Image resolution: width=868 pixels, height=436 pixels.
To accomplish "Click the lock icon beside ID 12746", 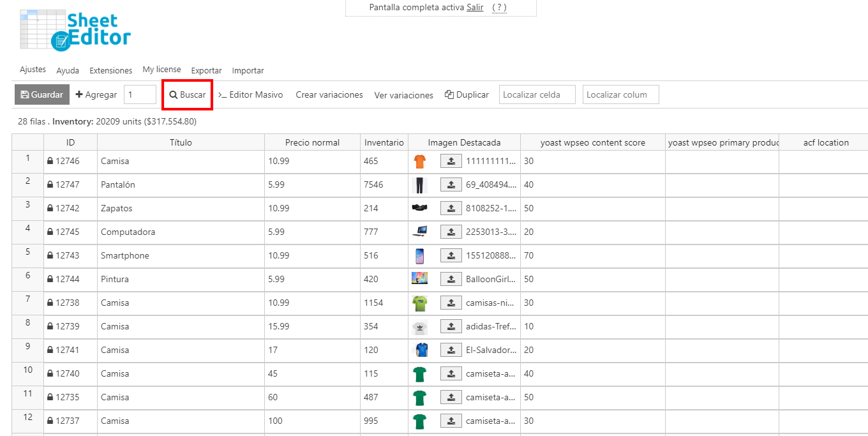I will pyautogui.click(x=50, y=162).
